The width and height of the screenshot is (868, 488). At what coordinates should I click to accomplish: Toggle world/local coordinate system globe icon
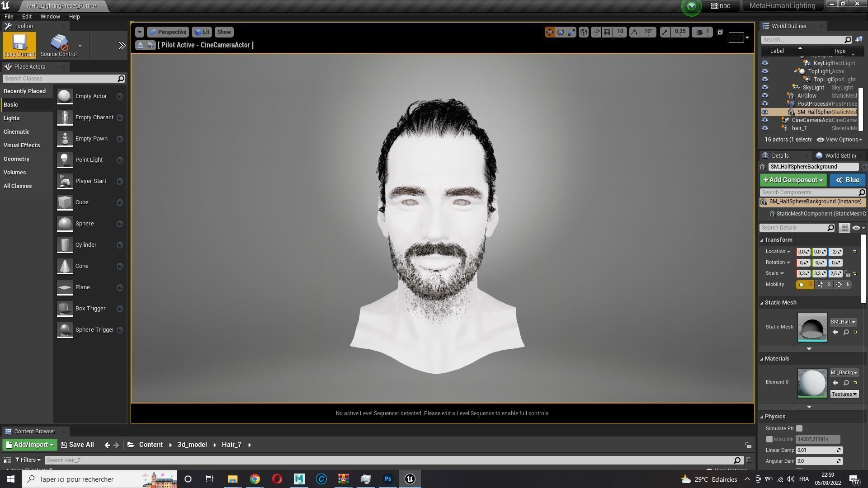(584, 32)
